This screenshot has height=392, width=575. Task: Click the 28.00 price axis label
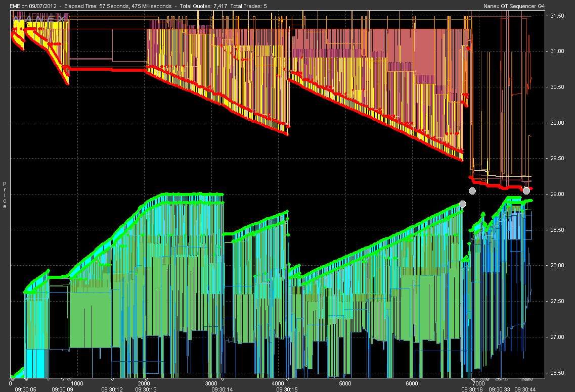tap(557, 266)
